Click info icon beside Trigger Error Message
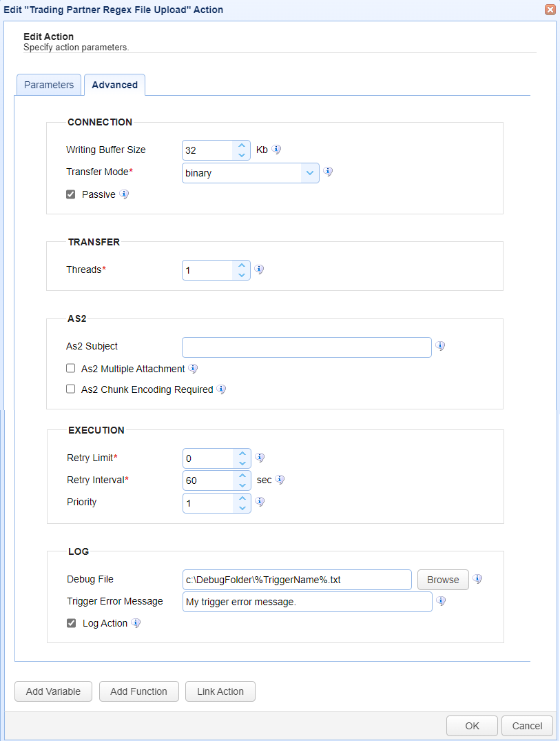Viewport: 560px width, 741px height. [x=441, y=601]
